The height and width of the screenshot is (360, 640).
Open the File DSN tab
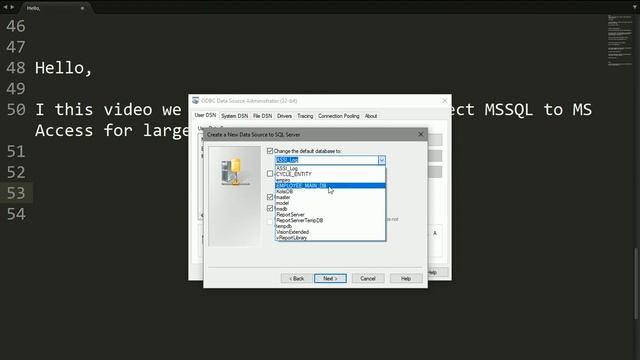tap(262, 116)
